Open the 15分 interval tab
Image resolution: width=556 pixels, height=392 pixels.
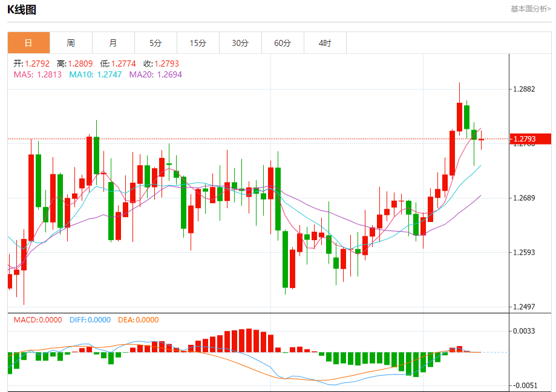pos(198,43)
